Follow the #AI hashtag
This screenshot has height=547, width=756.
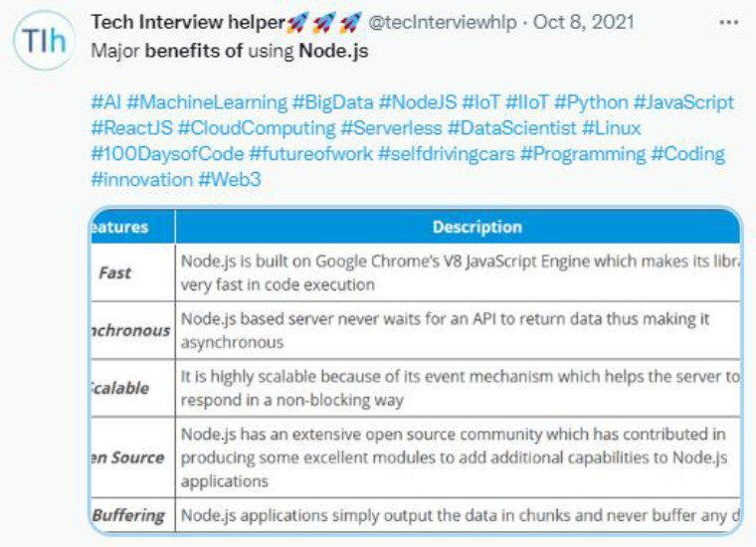[106, 102]
